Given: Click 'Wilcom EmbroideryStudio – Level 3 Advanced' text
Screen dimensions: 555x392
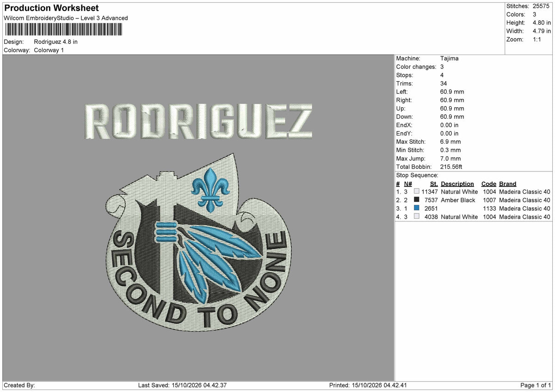Looking at the screenshot, I should (x=66, y=18).
